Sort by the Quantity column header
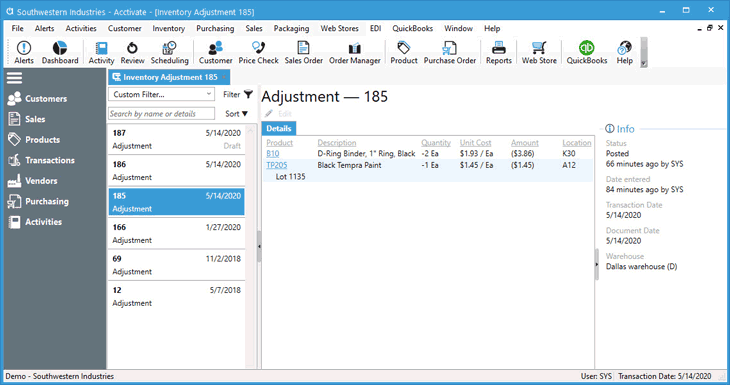The image size is (730, 385). [436, 143]
